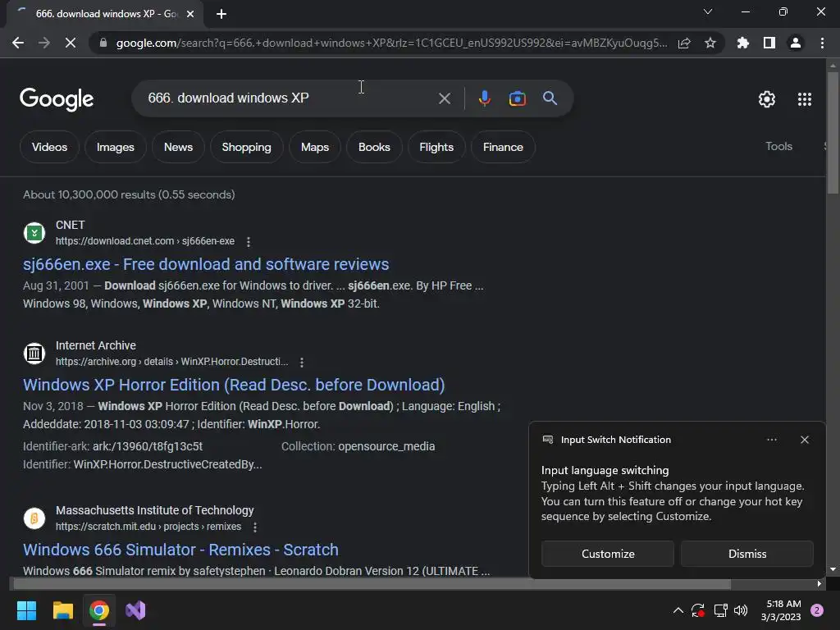The height and width of the screenshot is (630, 840).
Task: Open the Google apps grid
Action: [x=805, y=99]
